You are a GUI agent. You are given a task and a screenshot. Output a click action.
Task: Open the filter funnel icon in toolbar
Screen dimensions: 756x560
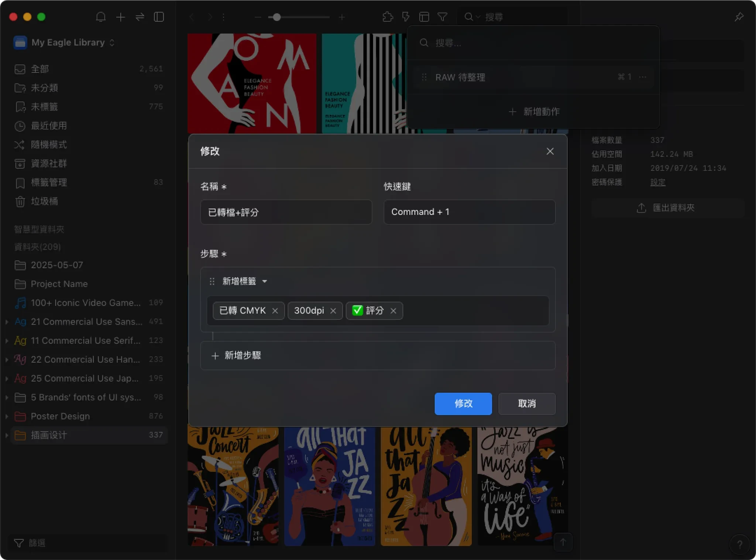442,17
